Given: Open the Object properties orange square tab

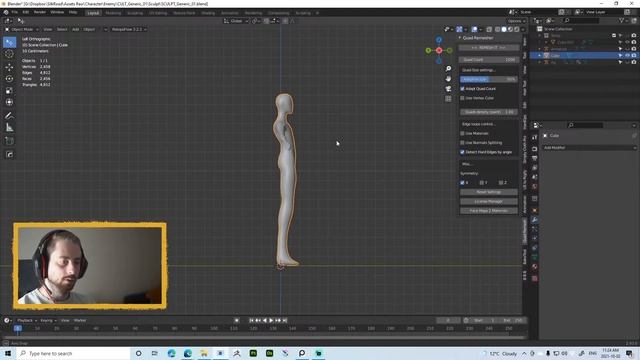Looking at the screenshot, I should (x=534, y=211).
